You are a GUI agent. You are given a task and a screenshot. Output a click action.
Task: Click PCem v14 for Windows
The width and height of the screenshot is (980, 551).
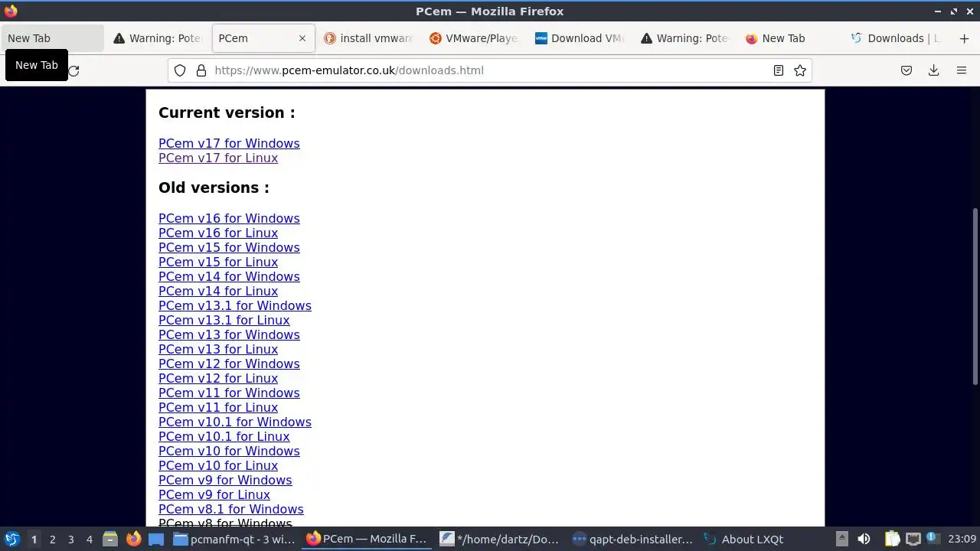coord(229,277)
